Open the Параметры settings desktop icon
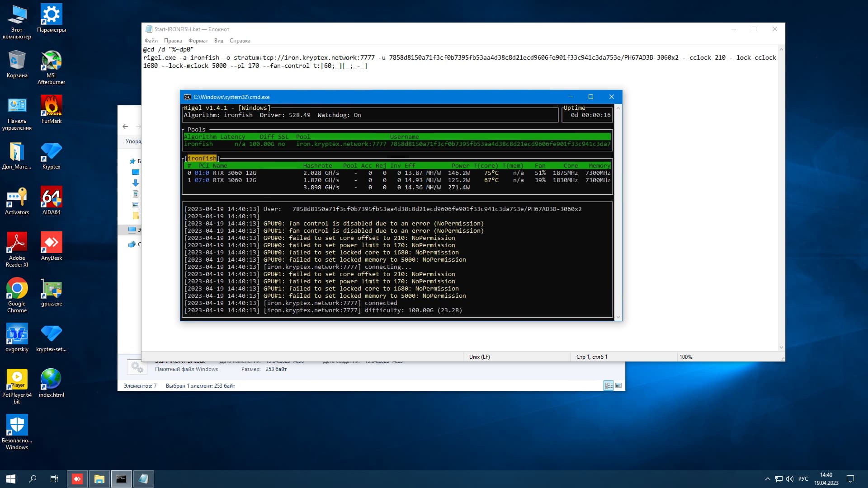This screenshot has width=868, height=488. (51, 19)
